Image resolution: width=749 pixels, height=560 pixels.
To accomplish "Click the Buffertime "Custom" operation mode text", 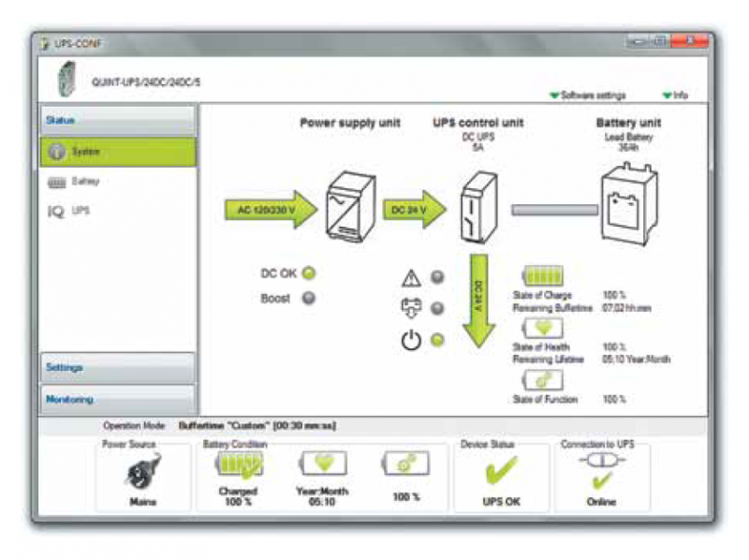I will click(x=257, y=425).
